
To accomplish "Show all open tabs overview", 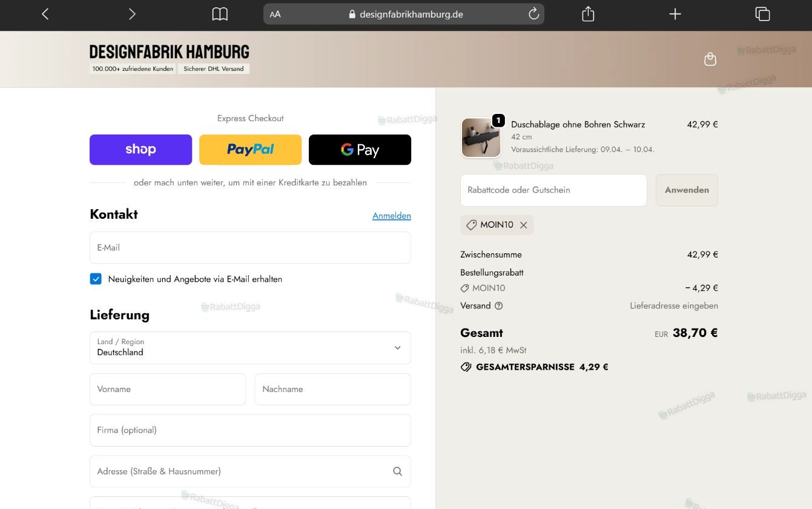I will coord(762,14).
